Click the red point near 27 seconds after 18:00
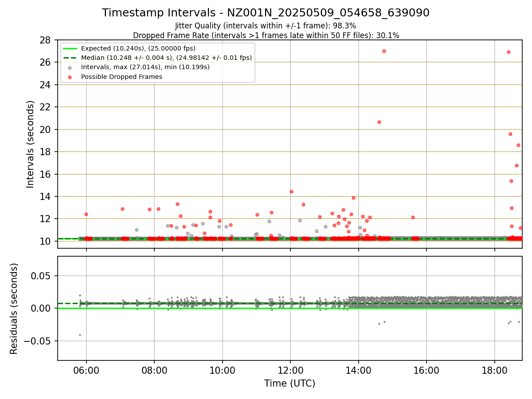The image size is (532, 399). point(509,52)
